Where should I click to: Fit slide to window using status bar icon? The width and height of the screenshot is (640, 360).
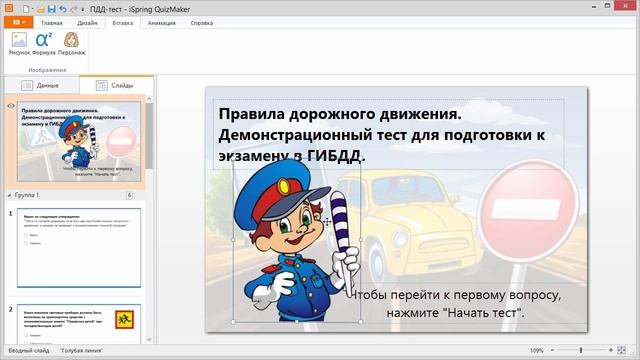(621, 350)
